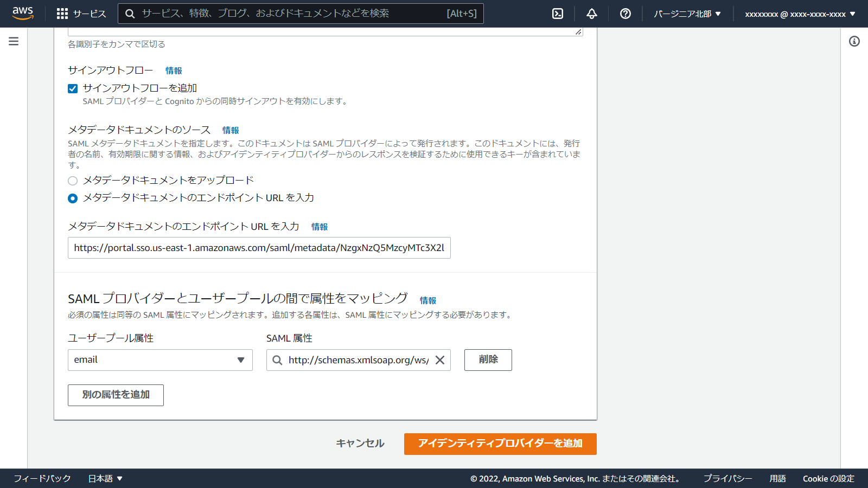Open the notifications bell

click(591, 14)
